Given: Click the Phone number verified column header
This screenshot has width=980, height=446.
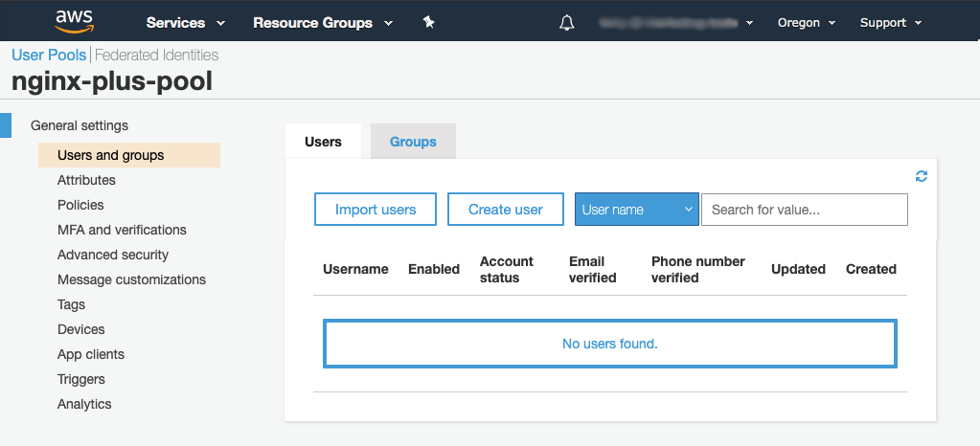Looking at the screenshot, I should pyautogui.click(x=698, y=269).
